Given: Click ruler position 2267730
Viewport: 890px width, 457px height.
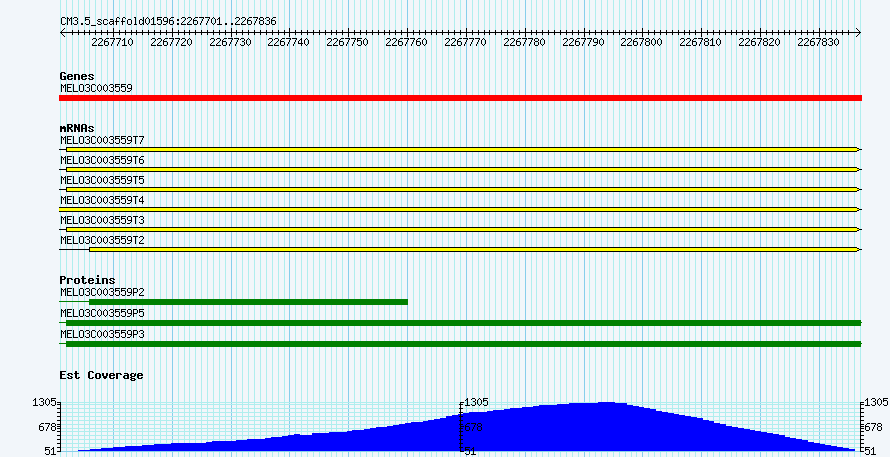Looking at the screenshot, I should coord(230,42).
